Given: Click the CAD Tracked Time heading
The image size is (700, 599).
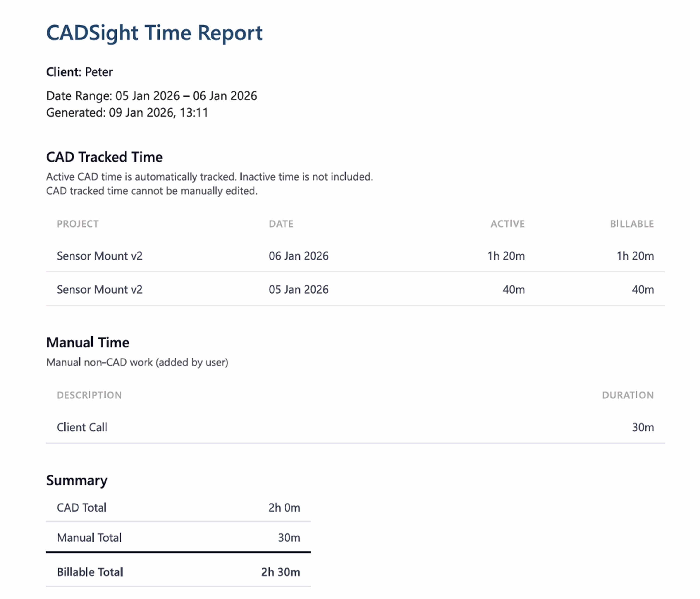Looking at the screenshot, I should (104, 157).
